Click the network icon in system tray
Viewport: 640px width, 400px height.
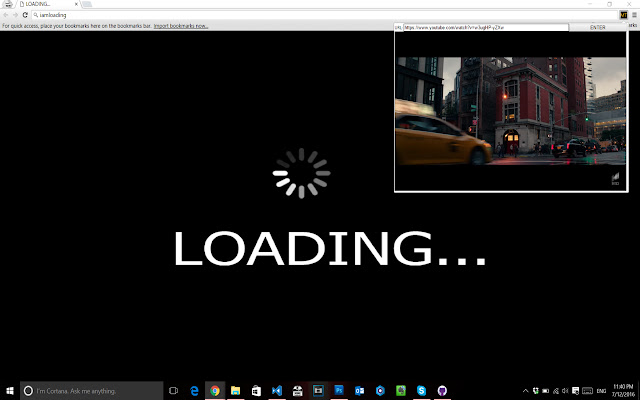pos(556,391)
